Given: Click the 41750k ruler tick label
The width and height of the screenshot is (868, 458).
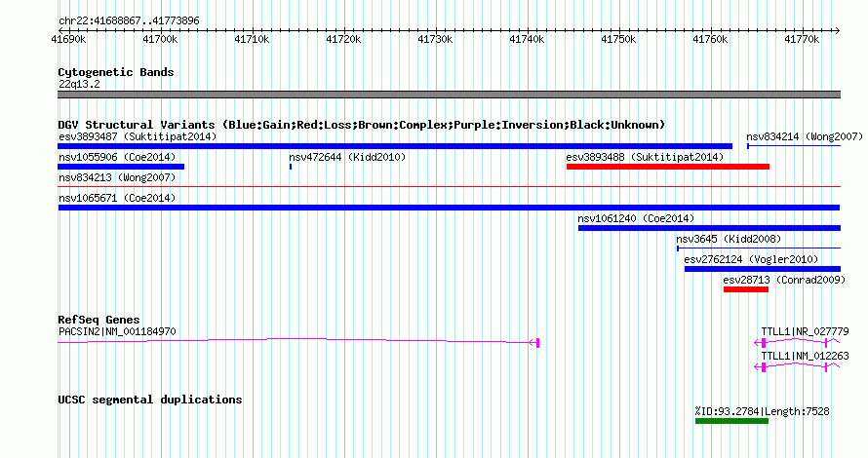Looking at the screenshot, I should coord(618,39).
